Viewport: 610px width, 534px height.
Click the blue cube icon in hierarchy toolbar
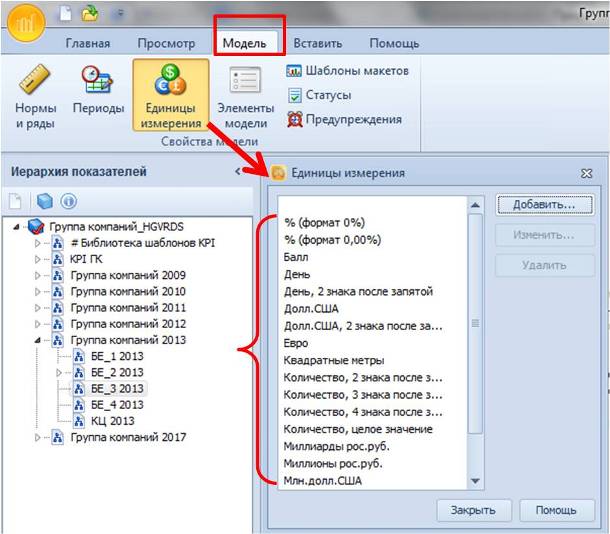(x=45, y=201)
